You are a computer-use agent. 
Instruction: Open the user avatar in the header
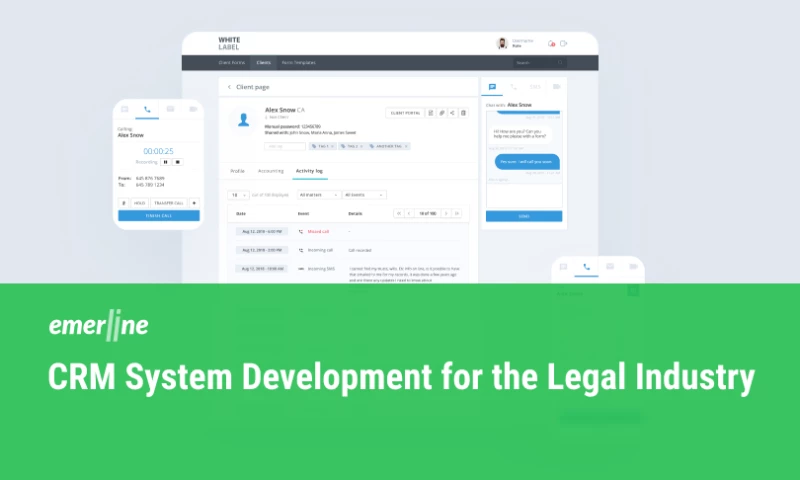pos(502,43)
